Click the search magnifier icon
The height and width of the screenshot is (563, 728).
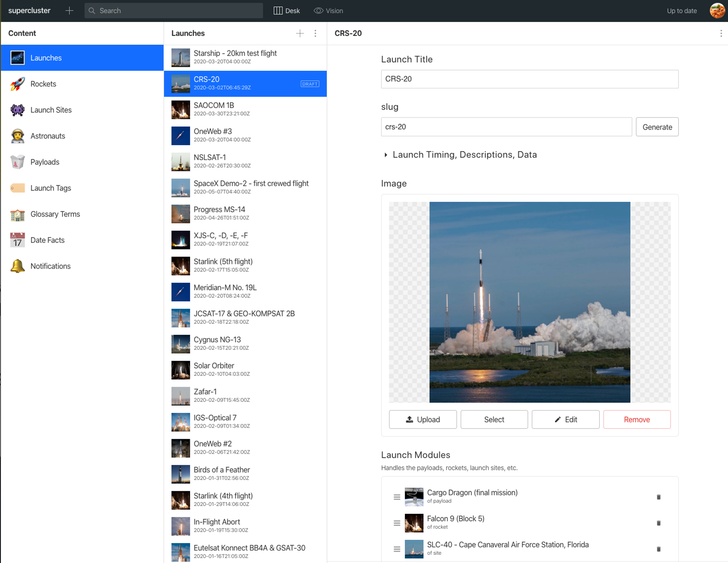[92, 11]
